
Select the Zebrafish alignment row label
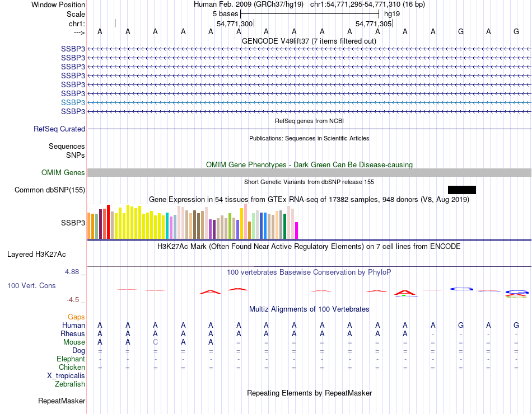[70, 384]
